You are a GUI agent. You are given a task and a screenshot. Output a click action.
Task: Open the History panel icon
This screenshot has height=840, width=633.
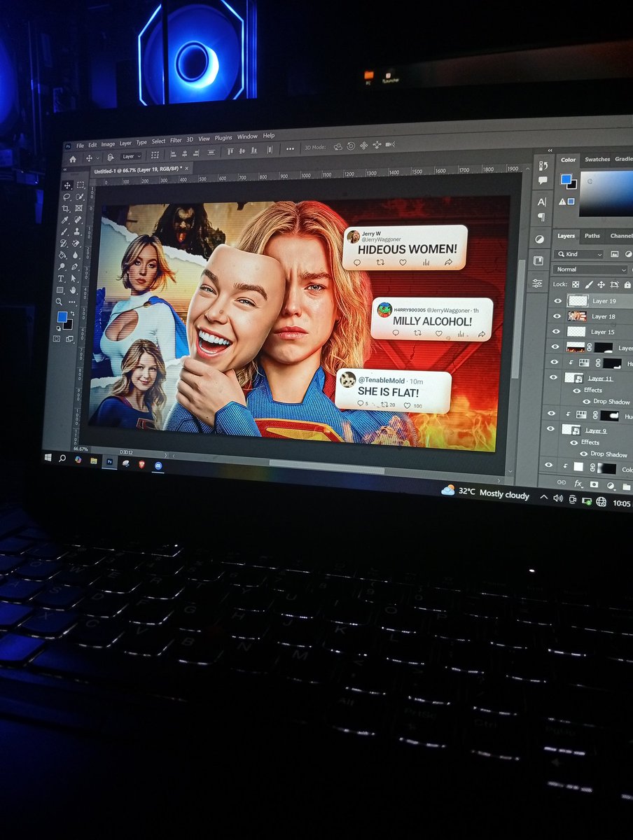[x=543, y=166]
